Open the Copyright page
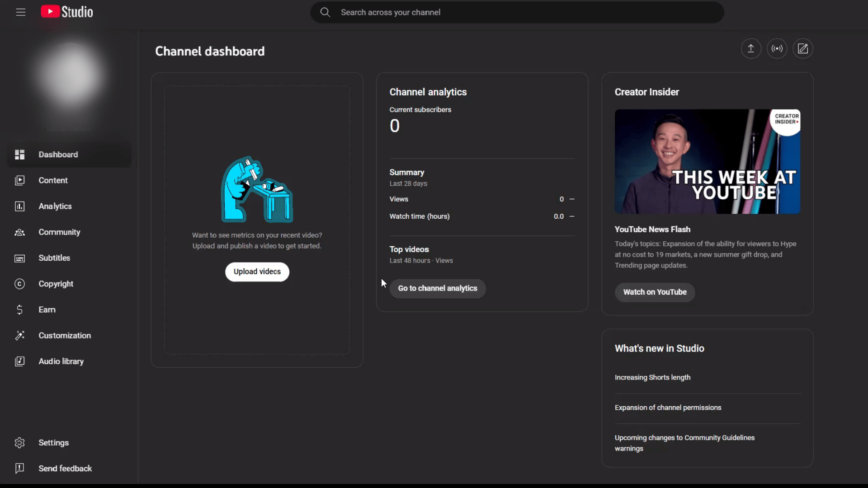 tap(69, 284)
